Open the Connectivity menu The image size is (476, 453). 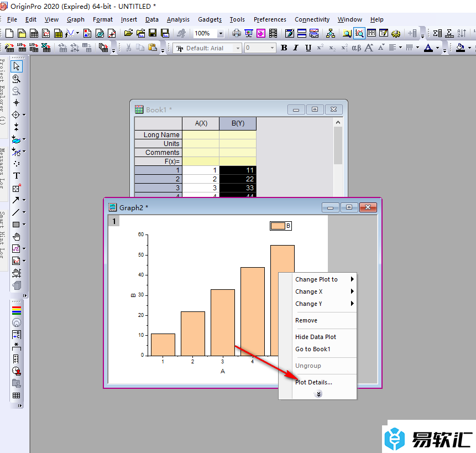click(312, 19)
